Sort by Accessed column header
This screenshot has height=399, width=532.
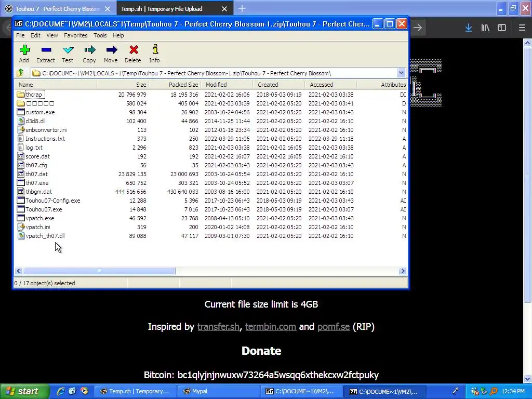click(x=330, y=85)
